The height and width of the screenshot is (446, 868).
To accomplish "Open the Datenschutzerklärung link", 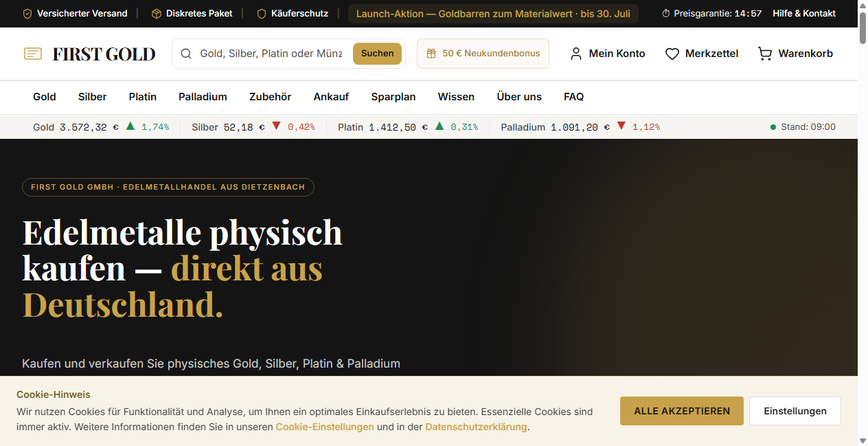I will (x=476, y=427).
